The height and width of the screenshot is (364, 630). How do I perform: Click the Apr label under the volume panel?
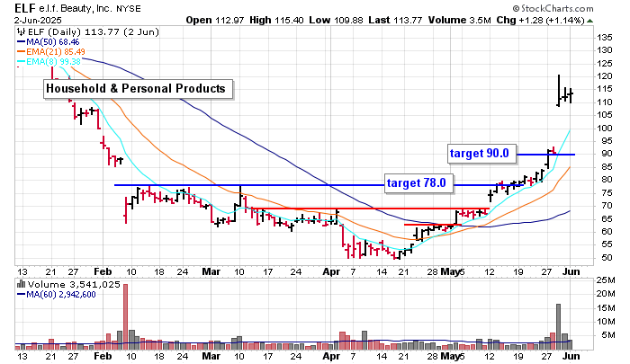331,356
